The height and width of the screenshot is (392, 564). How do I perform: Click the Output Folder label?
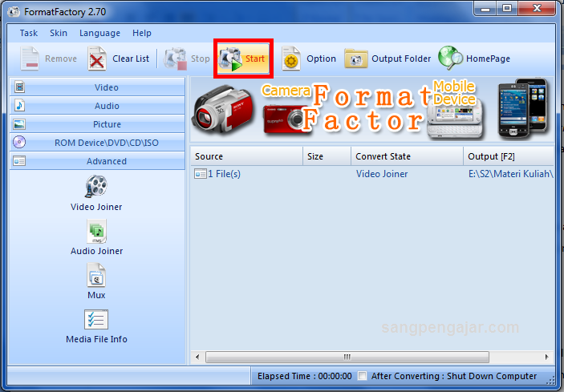click(x=401, y=59)
